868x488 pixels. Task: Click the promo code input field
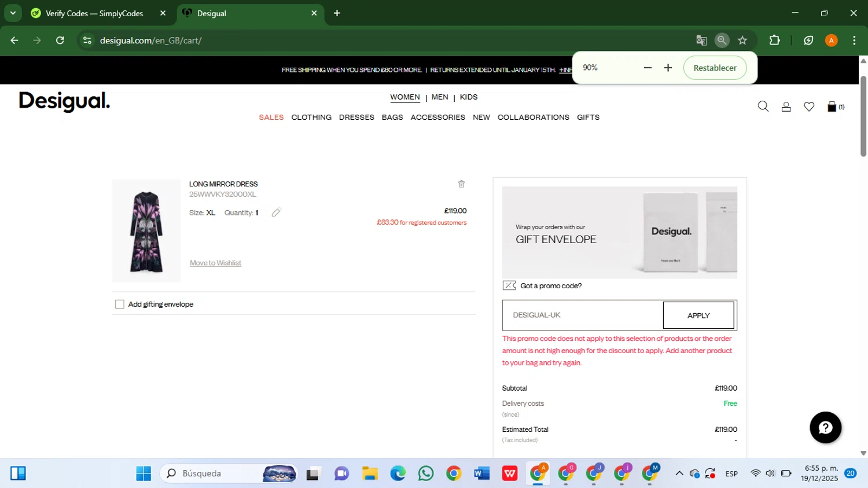583,315
